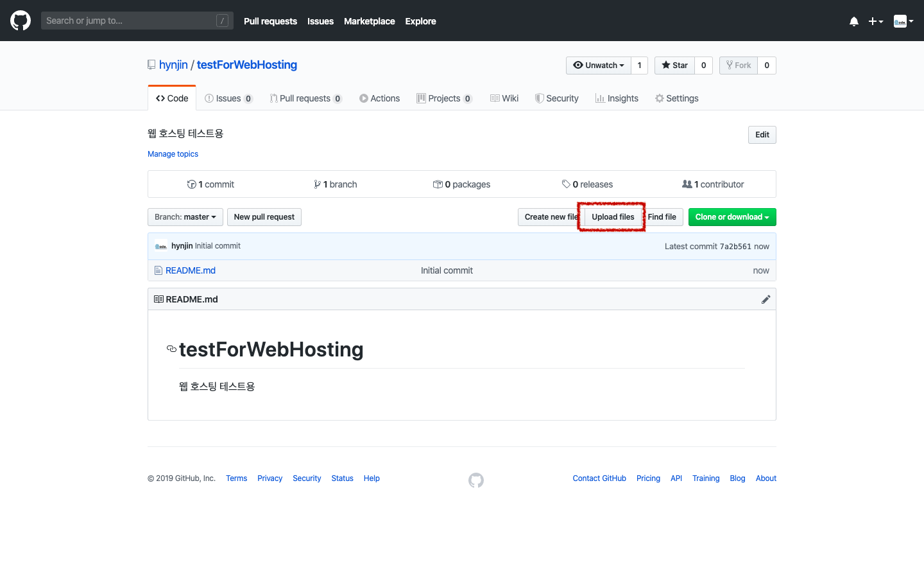Open the user avatar menu
The width and height of the screenshot is (924, 578).
903,21
